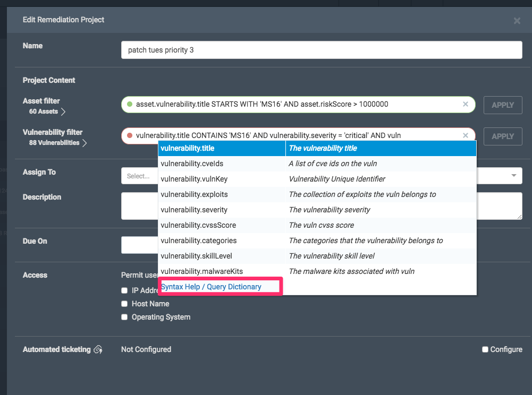Click the red vulnerability filter status dot
532x395 pixels.
click(x=129, y=135)
